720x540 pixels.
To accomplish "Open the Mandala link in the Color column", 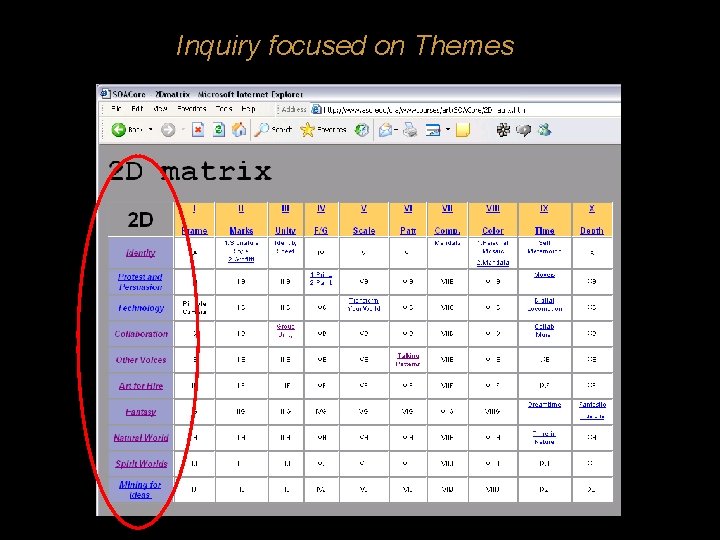I will click(x=493, y=263).
